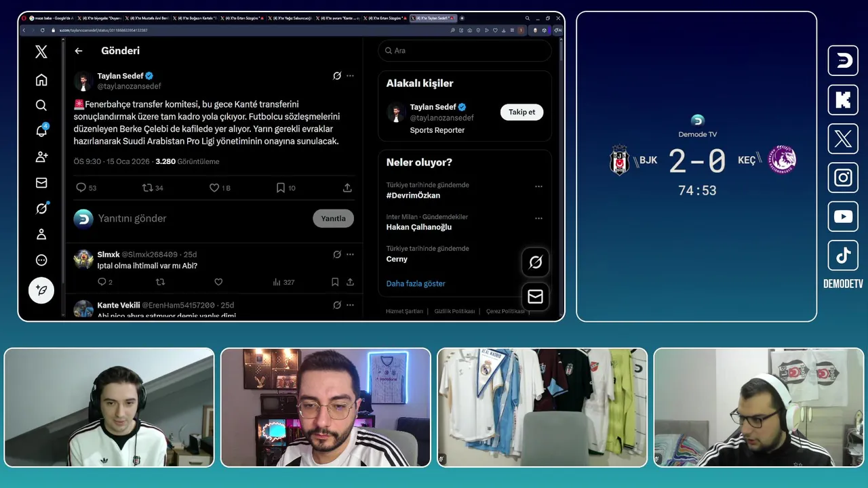The width and height of the screenshot is (868, 488).
Task: Open the floating messages envelope button
Action: [x=535, y=296]
